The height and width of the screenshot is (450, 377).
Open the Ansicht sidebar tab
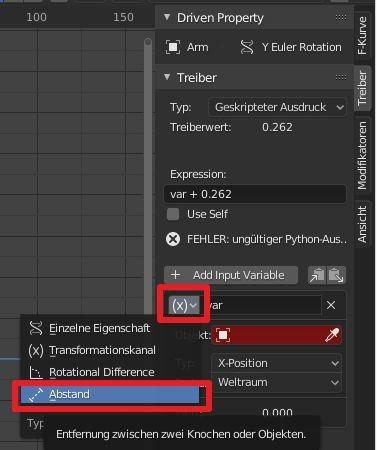pyautogui.click(x=362, y=224)
